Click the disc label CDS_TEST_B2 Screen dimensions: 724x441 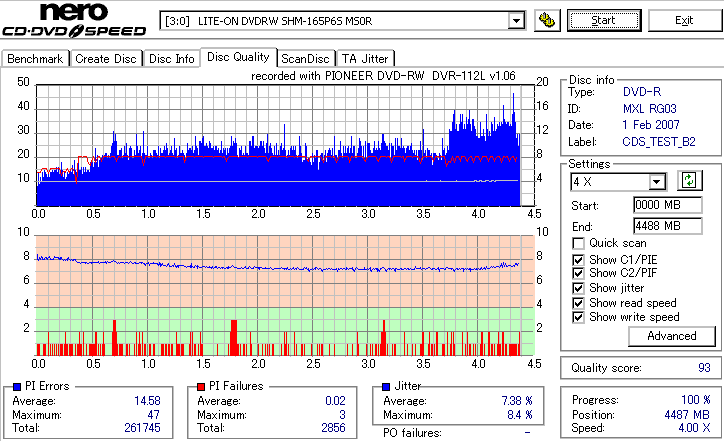(659, 142)
